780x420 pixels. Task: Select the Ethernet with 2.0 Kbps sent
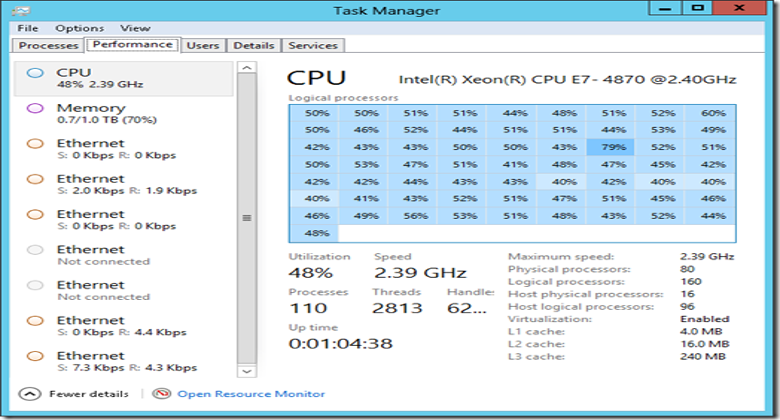coord(123,184)
